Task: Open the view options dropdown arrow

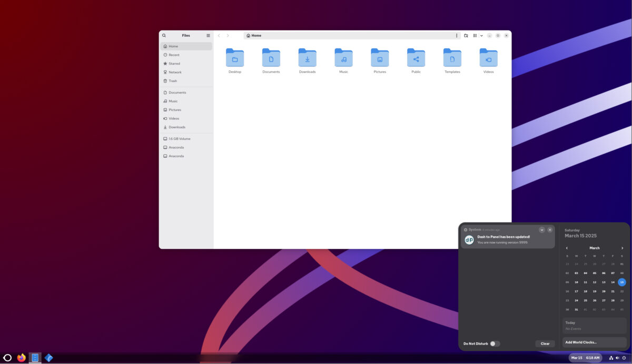Action: coord(481,35)
